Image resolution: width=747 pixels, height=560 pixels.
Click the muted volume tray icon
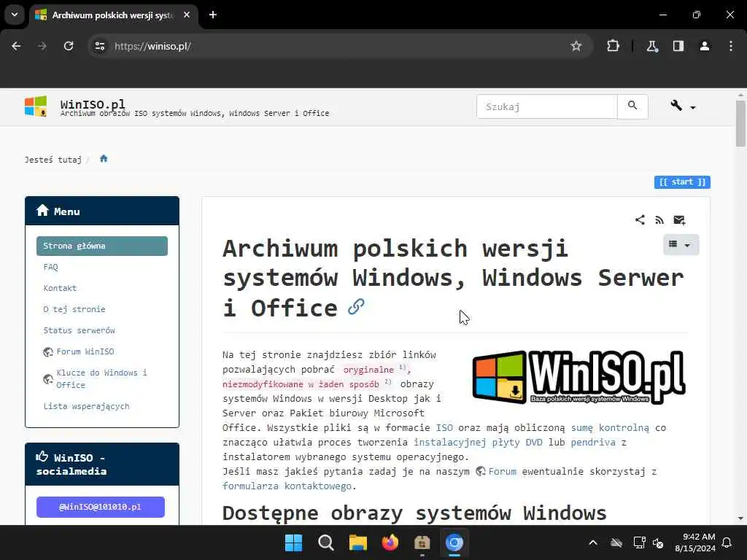[658, 542]
